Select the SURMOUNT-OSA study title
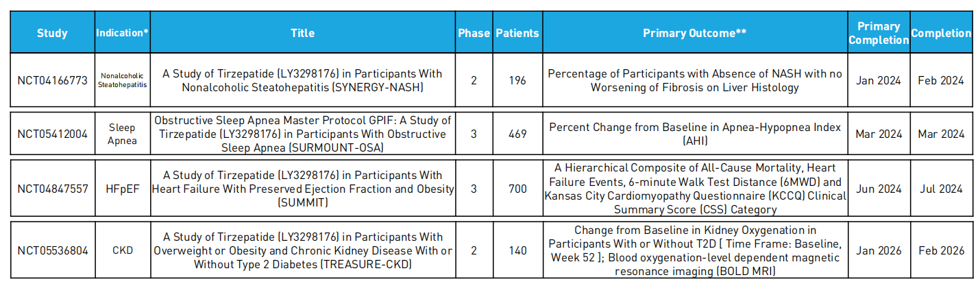 click(x=303, y=134)
